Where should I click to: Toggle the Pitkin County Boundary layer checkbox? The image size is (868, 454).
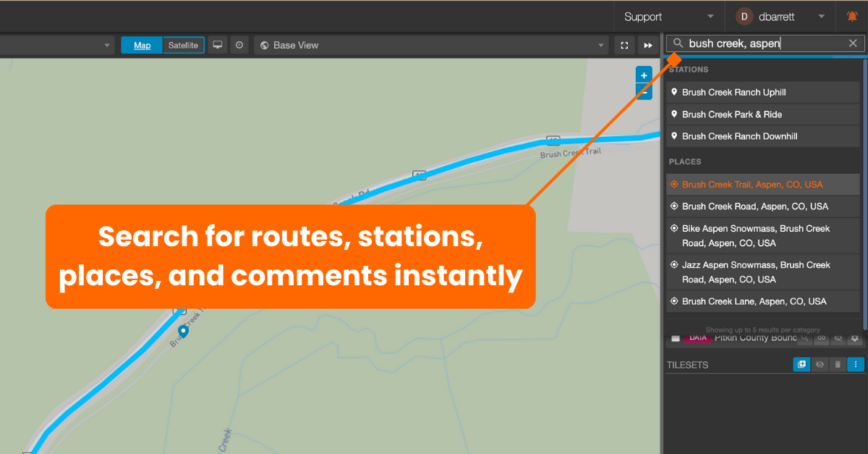(676, 338)
